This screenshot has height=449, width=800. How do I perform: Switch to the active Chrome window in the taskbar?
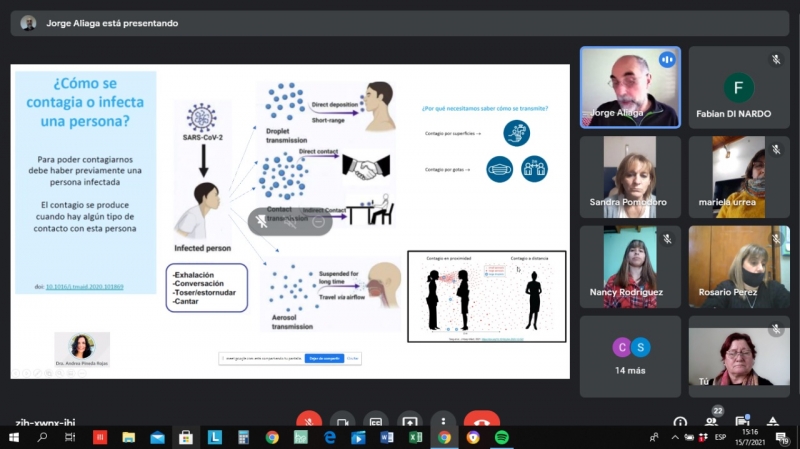pyautogui.click(x=444, y=437)
